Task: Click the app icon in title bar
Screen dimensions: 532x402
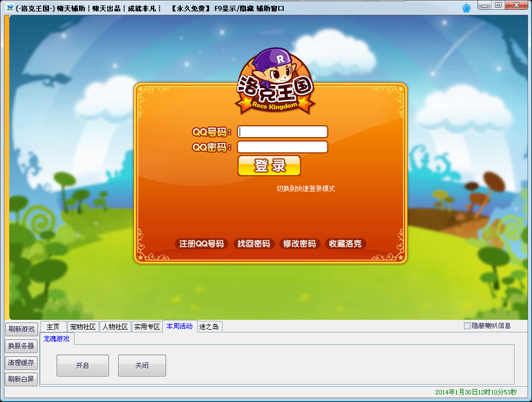Action: pos(9,8)
